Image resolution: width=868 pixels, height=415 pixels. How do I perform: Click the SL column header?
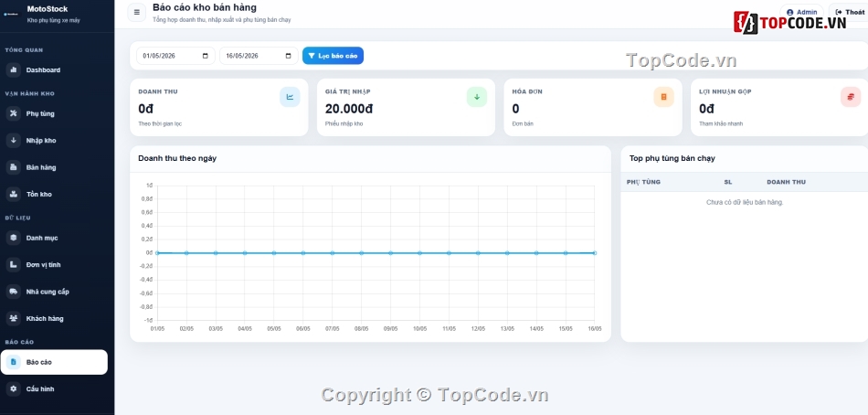(x=727, y=182)
